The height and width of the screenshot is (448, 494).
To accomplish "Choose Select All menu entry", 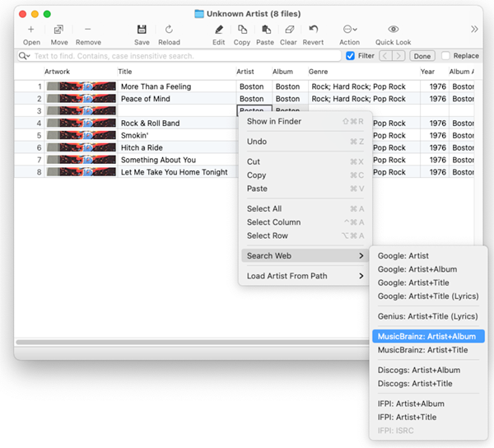I will click(305, 208).
